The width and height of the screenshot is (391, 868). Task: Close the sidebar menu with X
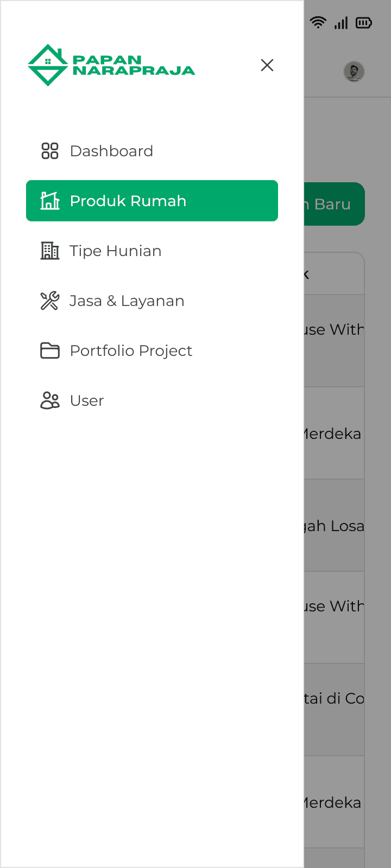[267, 65]
